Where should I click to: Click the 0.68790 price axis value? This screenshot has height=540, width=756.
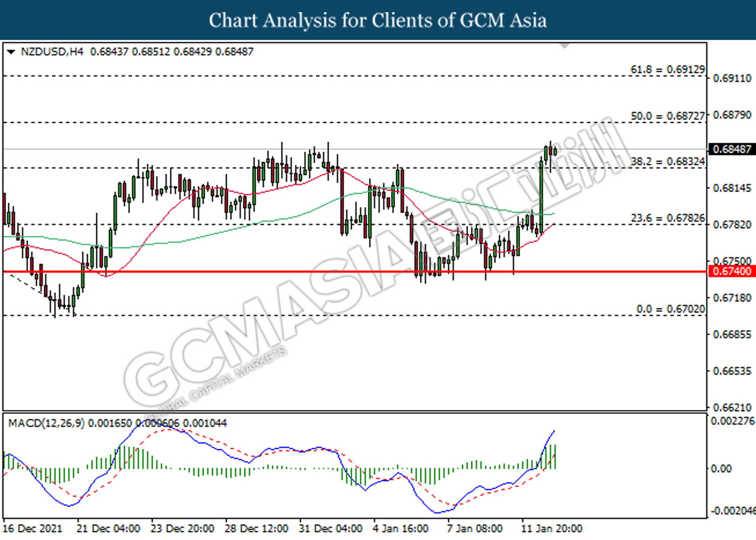tap(732, 115)
